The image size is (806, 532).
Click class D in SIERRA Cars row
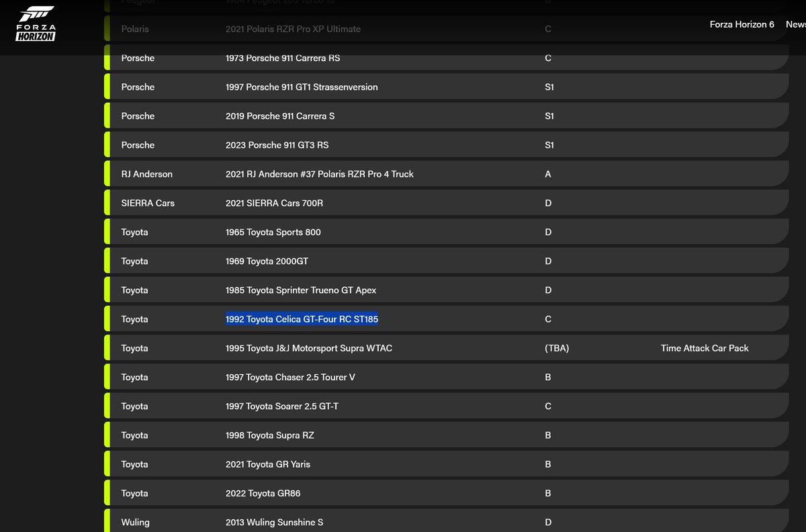coord(548,202)
